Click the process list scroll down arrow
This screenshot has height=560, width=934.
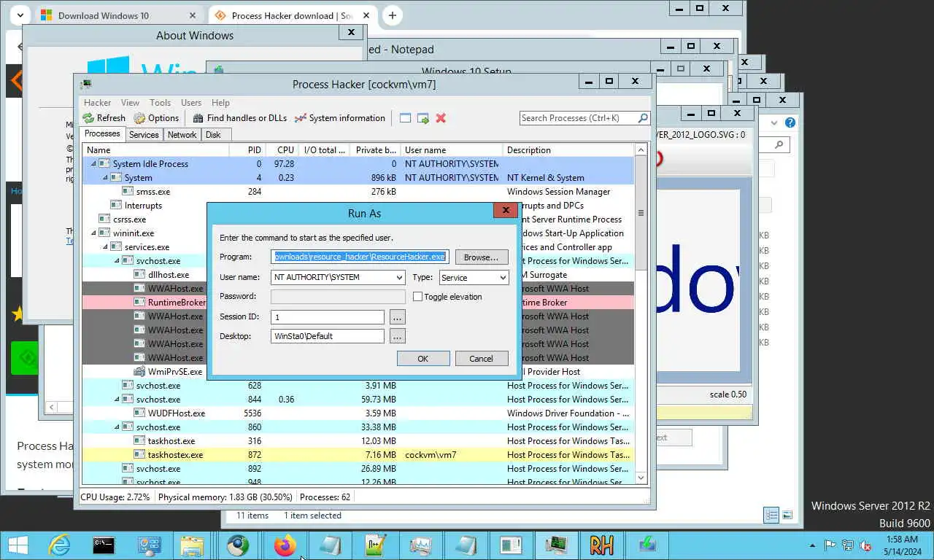pos(641,478)
